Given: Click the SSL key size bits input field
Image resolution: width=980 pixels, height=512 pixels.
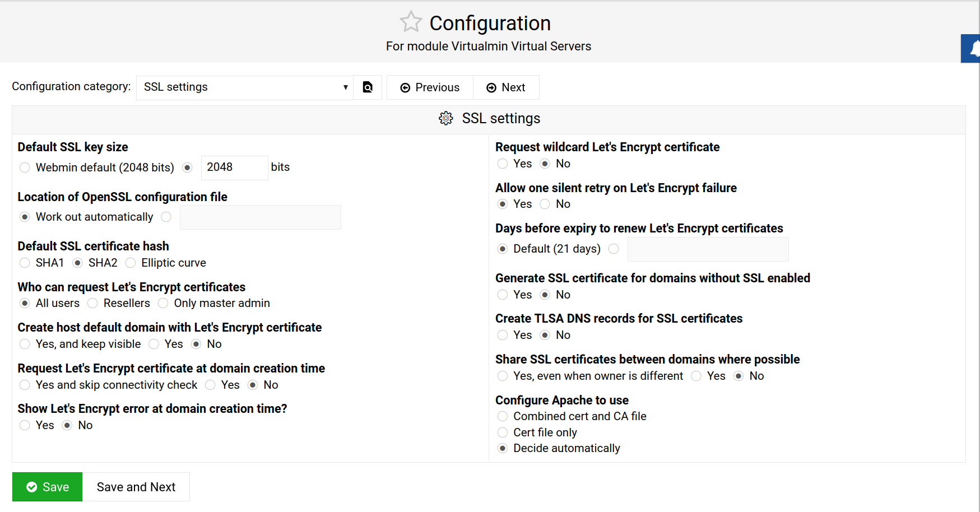Looking at the screenshot, I should point(234,167).
